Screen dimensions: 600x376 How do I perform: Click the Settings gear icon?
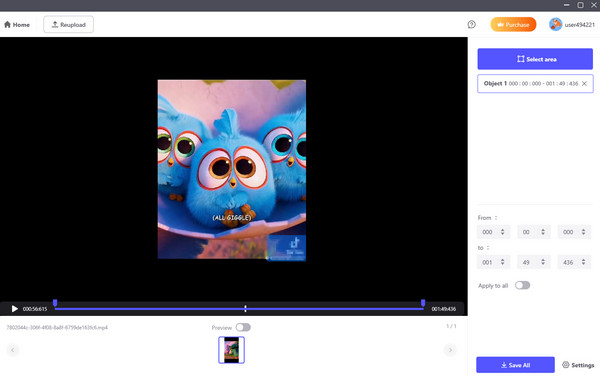tap(566, 365)
